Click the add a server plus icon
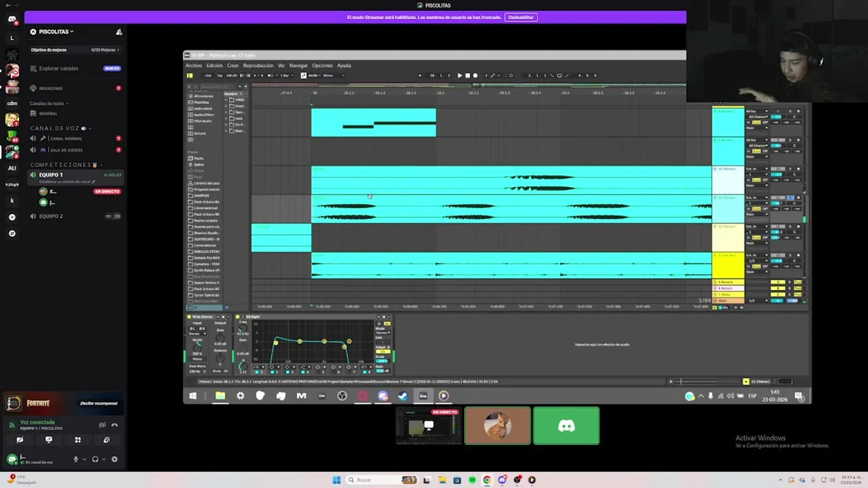This screenshot has width=868, height=488. (12, 217)
